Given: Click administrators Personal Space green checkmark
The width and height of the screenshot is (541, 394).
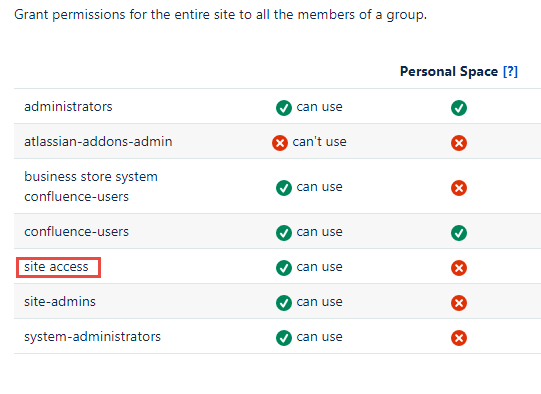Looking at the screenshot, I should pyautogui.click(x=459, y=108).
